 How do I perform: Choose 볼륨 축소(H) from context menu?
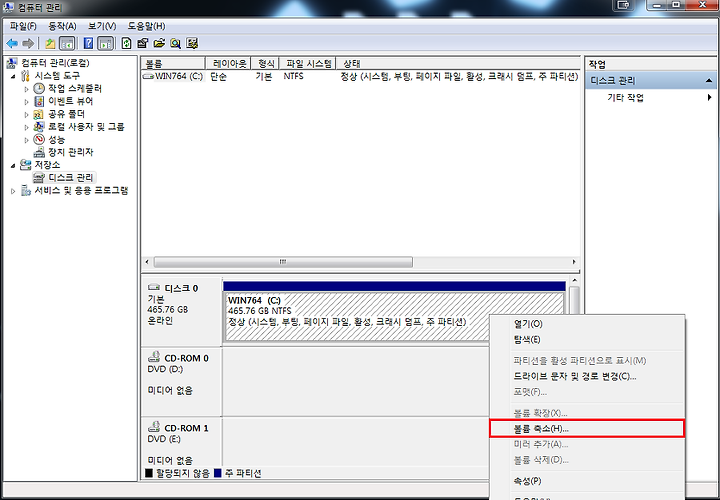(587, 429)
